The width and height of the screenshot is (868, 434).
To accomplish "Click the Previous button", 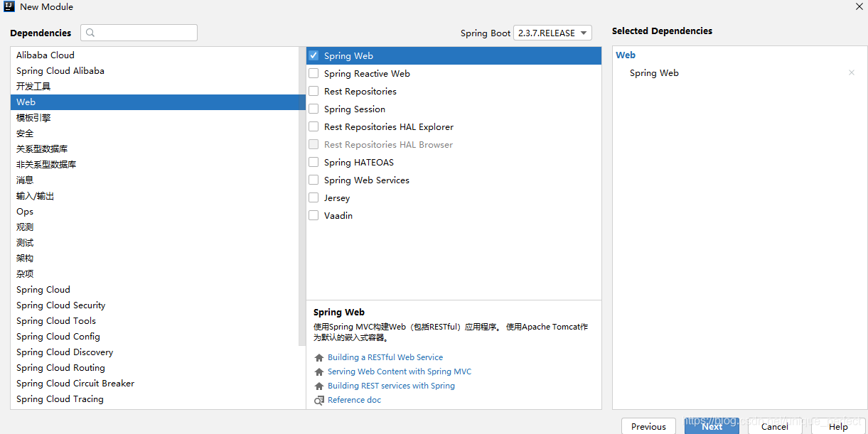I will [648, 426].
